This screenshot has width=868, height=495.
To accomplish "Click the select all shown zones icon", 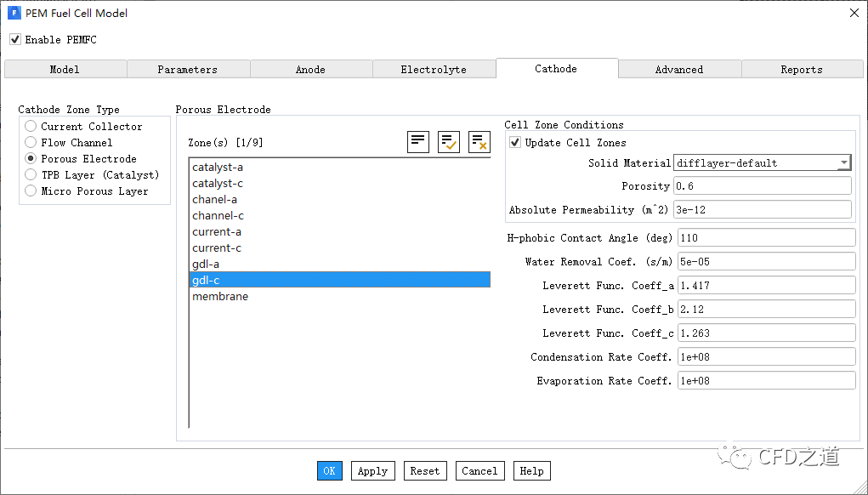I will click(x=448, y=142).
